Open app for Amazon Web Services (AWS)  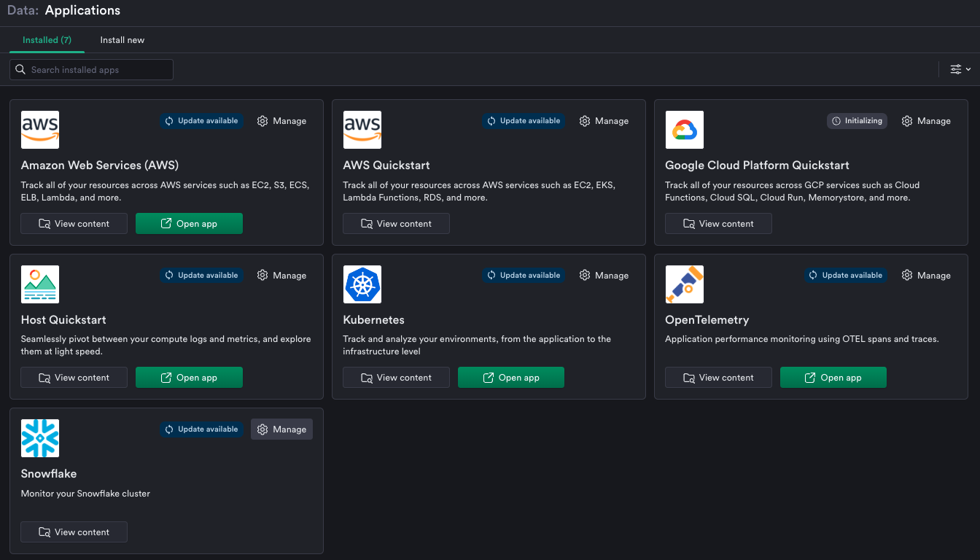(189, 224)
